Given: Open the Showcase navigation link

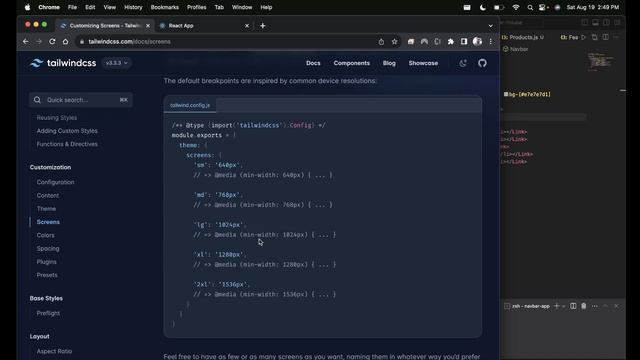Looking at the screenshot, I should tap(423, 63).
